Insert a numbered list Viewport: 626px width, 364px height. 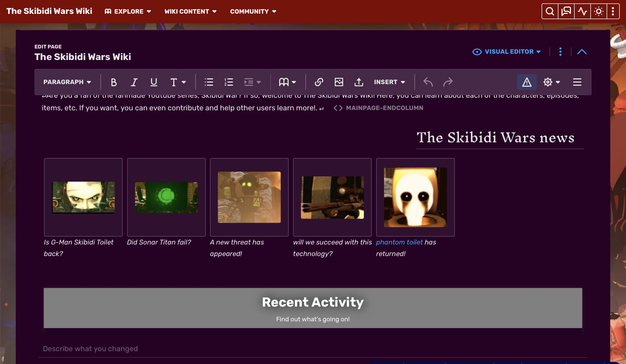(229, 82)
